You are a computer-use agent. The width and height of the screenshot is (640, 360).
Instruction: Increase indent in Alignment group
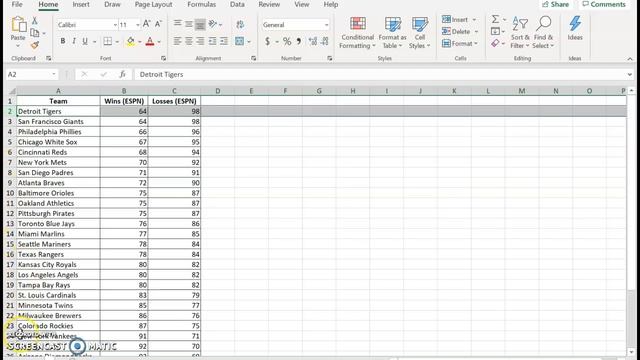point(224,41)
